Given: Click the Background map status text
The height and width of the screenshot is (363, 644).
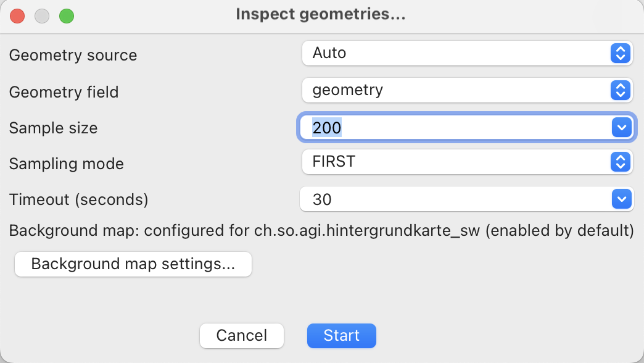Looking at the screenshot, I should pyautogui.click(x=321, y=232).
